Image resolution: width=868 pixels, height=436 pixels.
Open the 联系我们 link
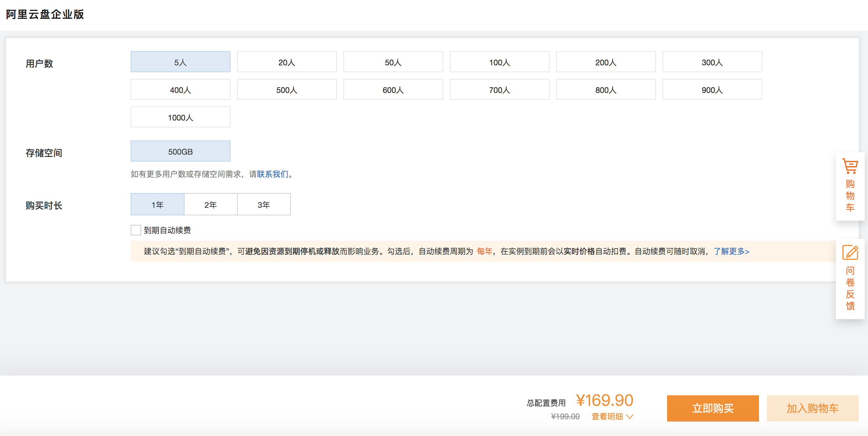pyautogui.click(x=272, y=174)
